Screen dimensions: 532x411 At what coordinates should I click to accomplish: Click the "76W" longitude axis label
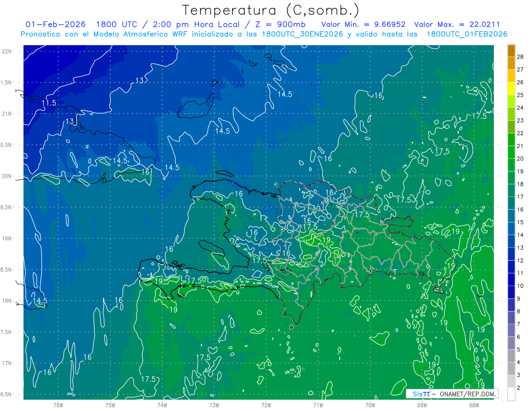[x=58, y=405]
